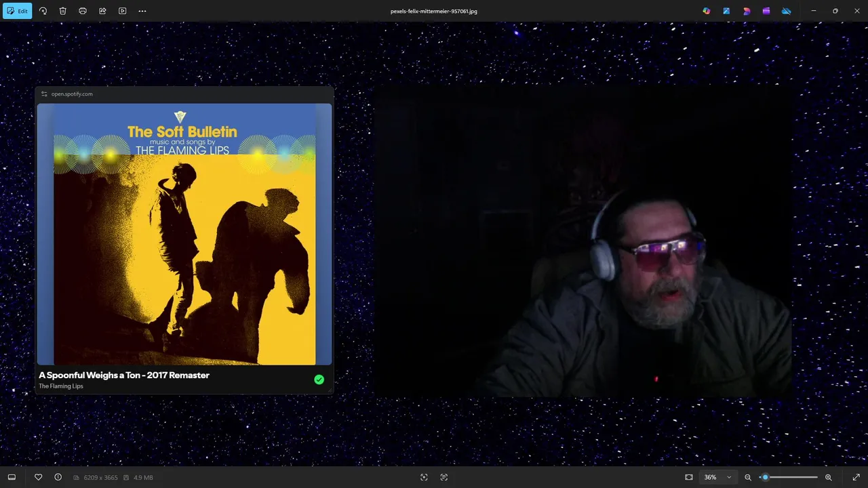The image size is (868, 488).
Task: Click the file name pexels-felix-mittermeier title
Action: 434,12
